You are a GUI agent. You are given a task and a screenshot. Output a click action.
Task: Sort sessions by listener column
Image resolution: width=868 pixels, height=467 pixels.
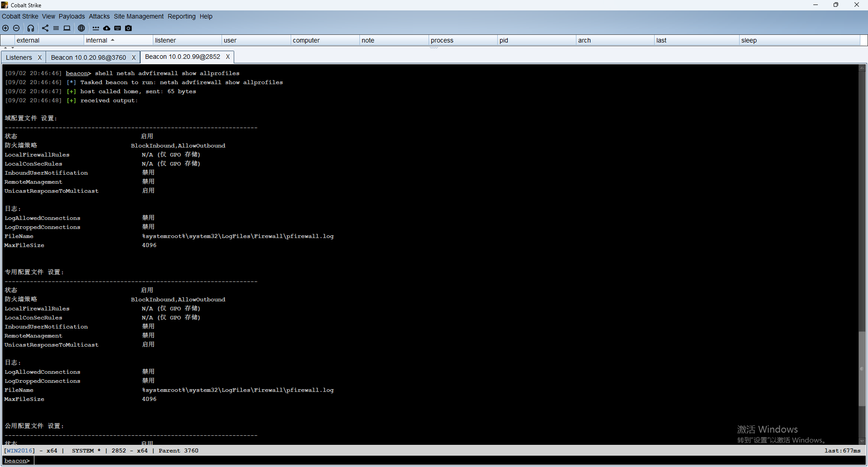click(188, 40)
